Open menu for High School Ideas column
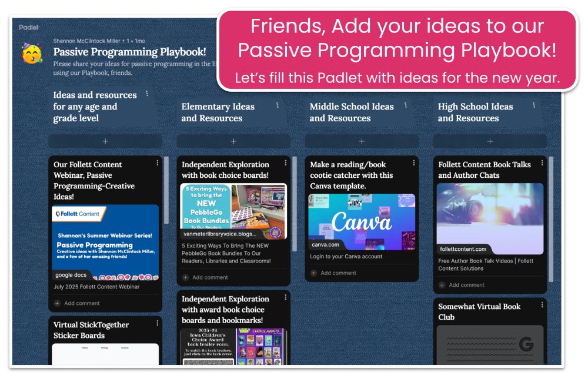This screenshot has width=588, height=375. (x=534, y=105)
